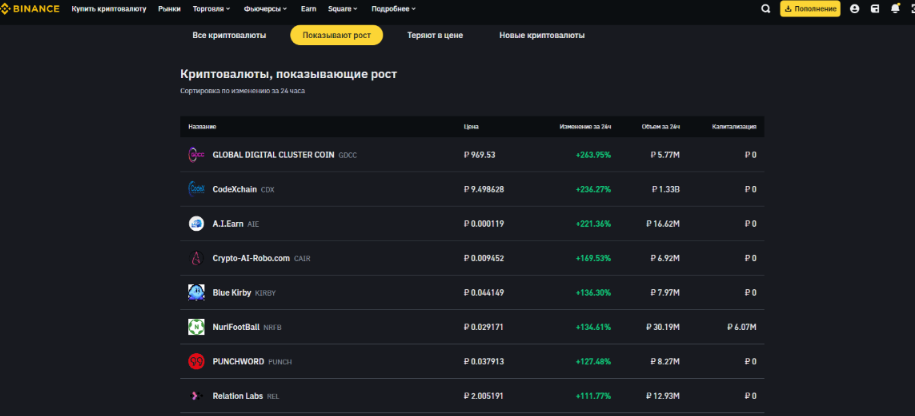Image resolution: width=915 pixels, height=416 pixels.
Task: Expand the Фьючерсы menu
Action: (x=265, y=9)
